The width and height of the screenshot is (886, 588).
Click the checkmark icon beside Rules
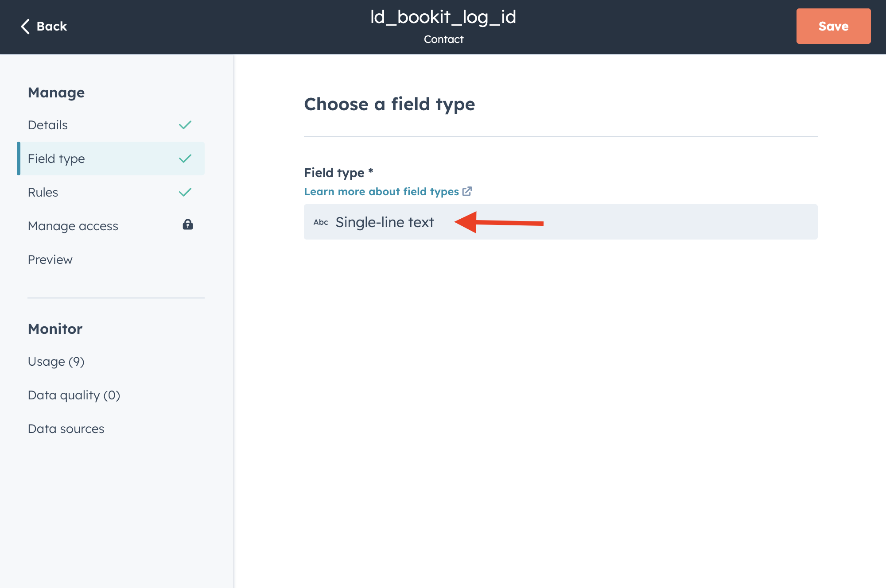185,192
